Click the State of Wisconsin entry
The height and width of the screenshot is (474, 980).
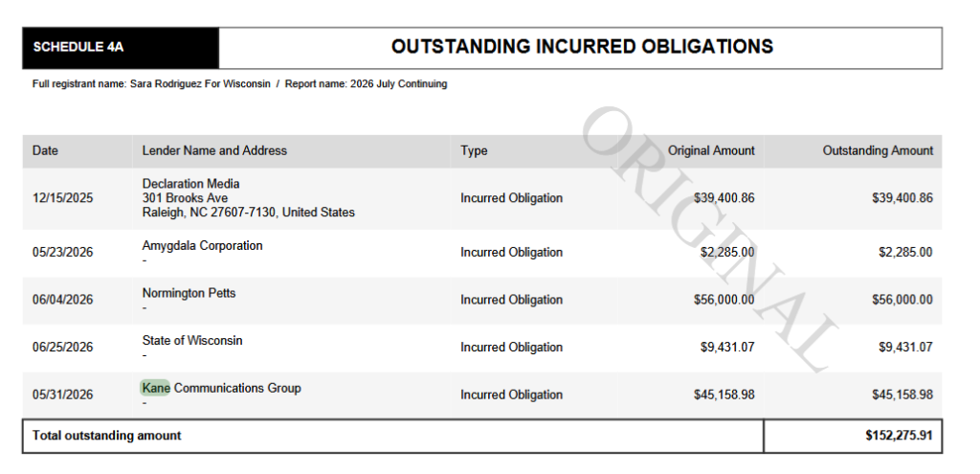click(191, 341)
